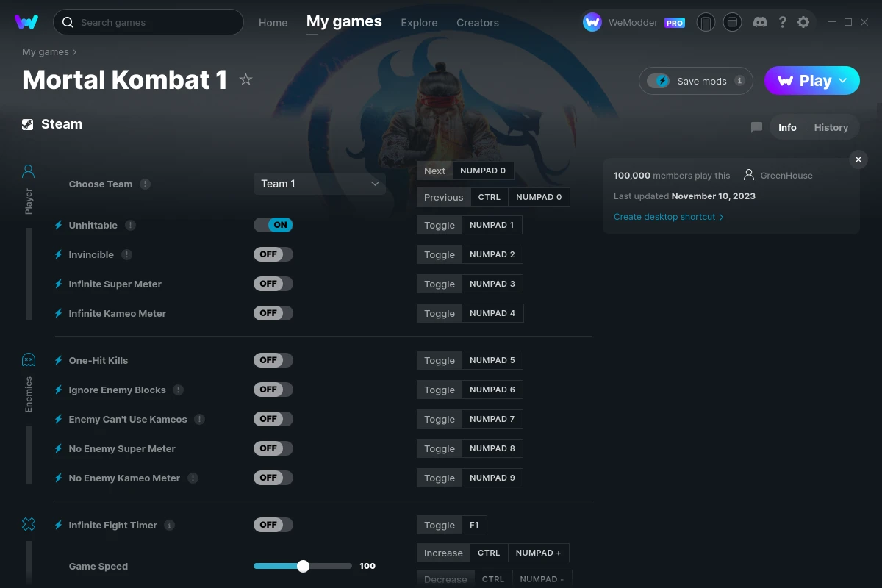Turn on Infinite Fight Timer

click(273, 525)
